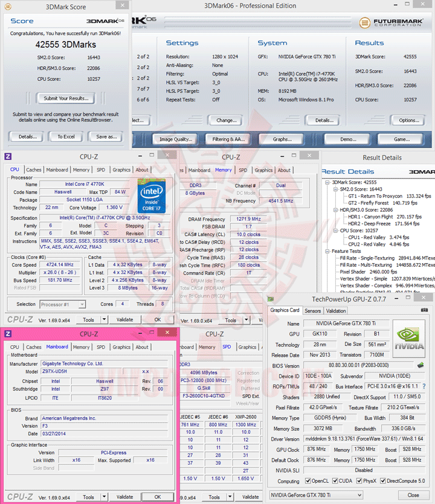Toggle the OpenCL checkbox in GPU-Z
The image size is (435, 504).
tap(308, 481)
